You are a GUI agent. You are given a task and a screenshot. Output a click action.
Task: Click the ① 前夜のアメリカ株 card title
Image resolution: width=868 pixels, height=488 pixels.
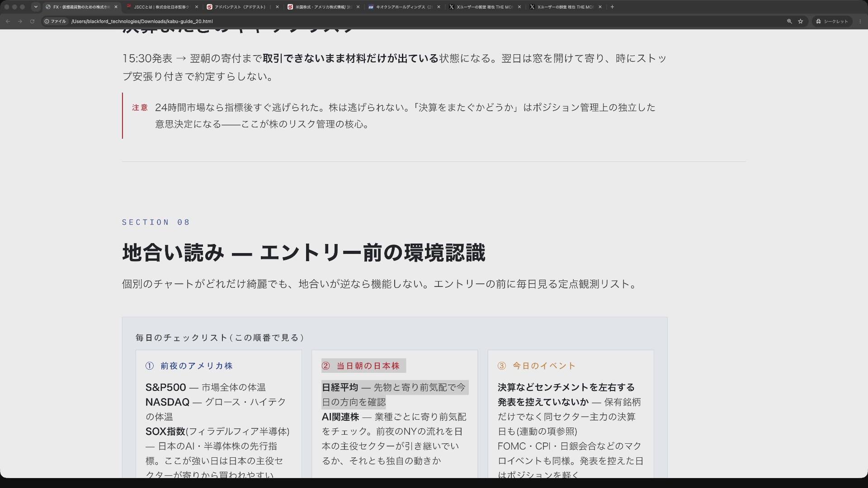click(189, 366)
